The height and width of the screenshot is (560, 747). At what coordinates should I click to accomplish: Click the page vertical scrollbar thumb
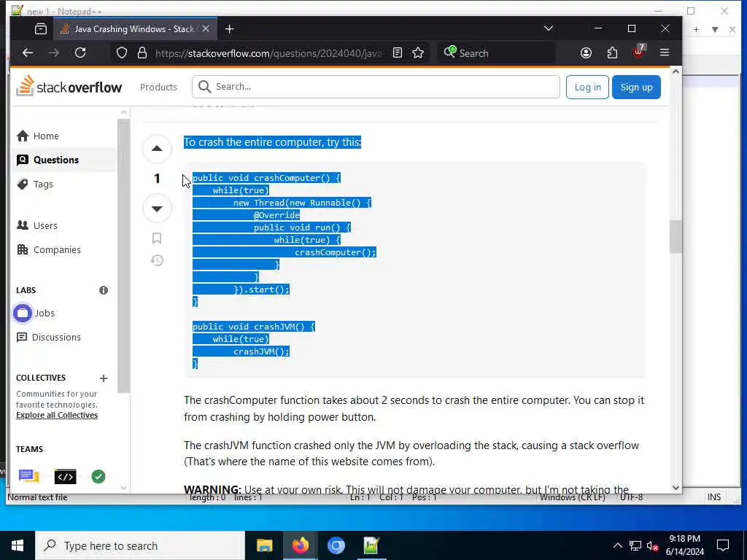click(x=676, y=236)
